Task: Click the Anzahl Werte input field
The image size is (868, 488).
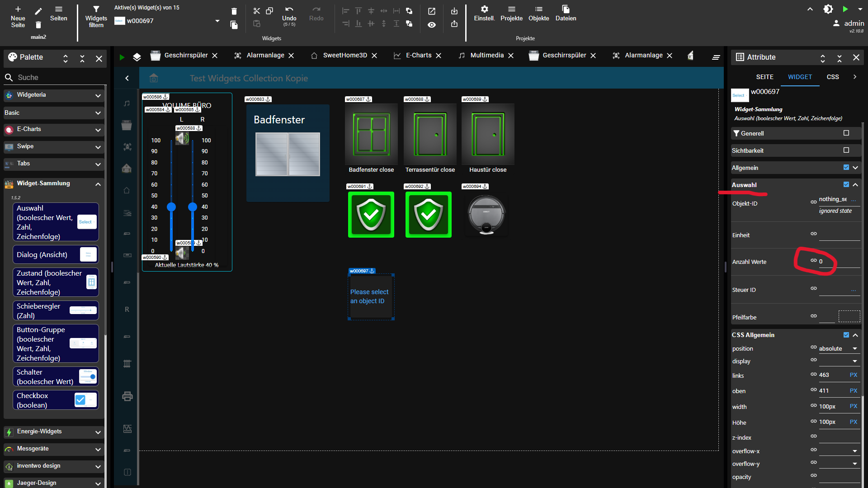Action: click(x=839, y=262)
